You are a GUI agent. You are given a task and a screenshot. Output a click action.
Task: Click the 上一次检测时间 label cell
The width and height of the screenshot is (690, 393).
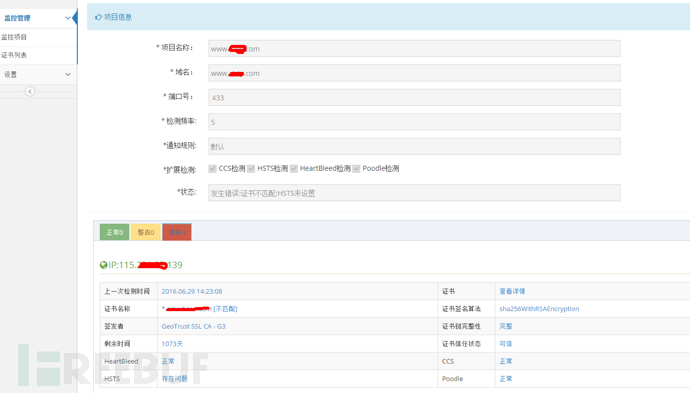coord(128,291)
